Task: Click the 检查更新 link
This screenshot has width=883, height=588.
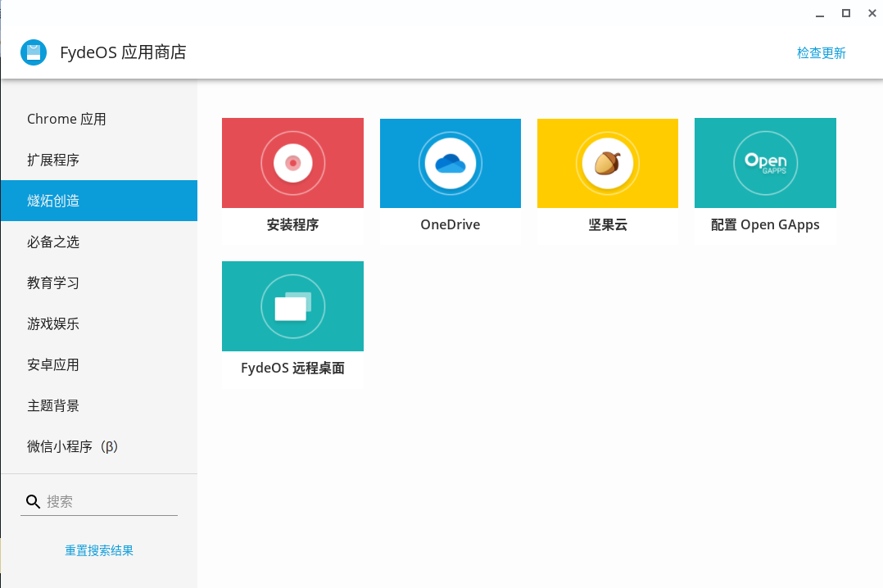Action: coord(821,53)
